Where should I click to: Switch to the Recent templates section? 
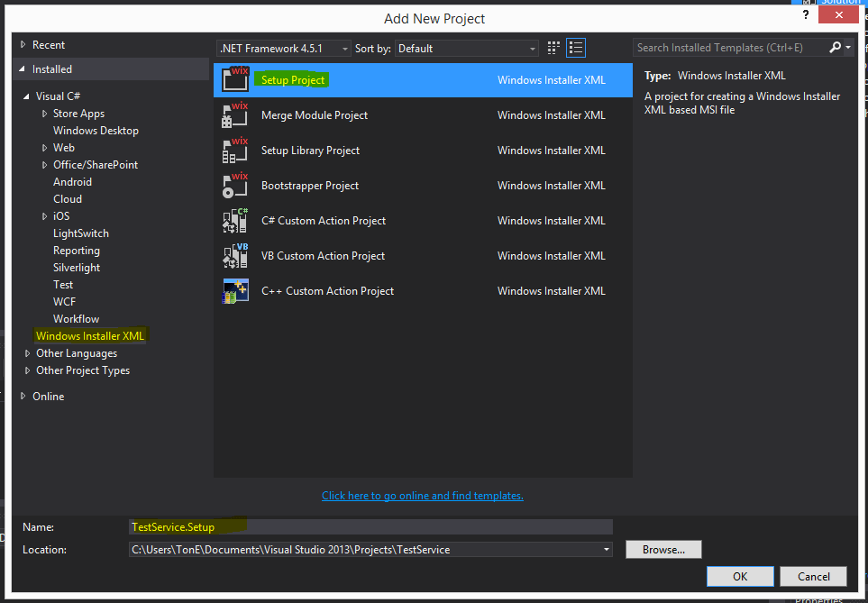coord(51,44)
